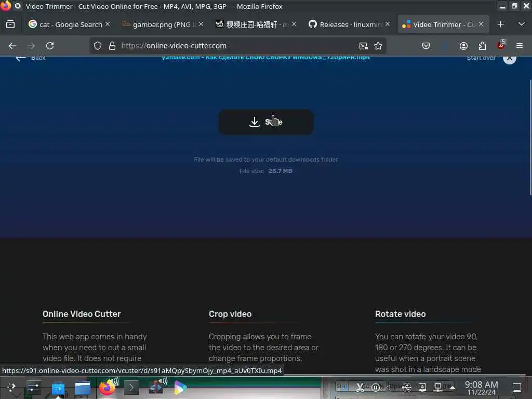Go forward one page in Firefox
Image resolution: width=532 pixels, height=399 pixels.
tap(31, 46)
